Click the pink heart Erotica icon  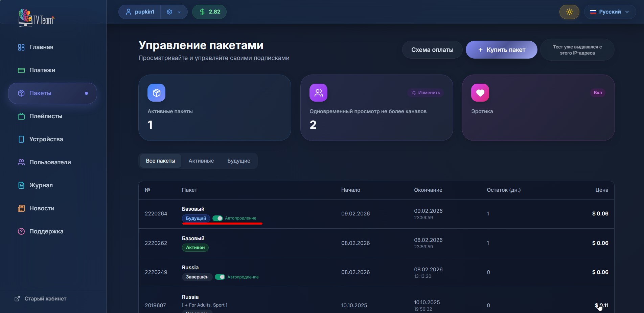pyautogui.click(x=480, y=93)
